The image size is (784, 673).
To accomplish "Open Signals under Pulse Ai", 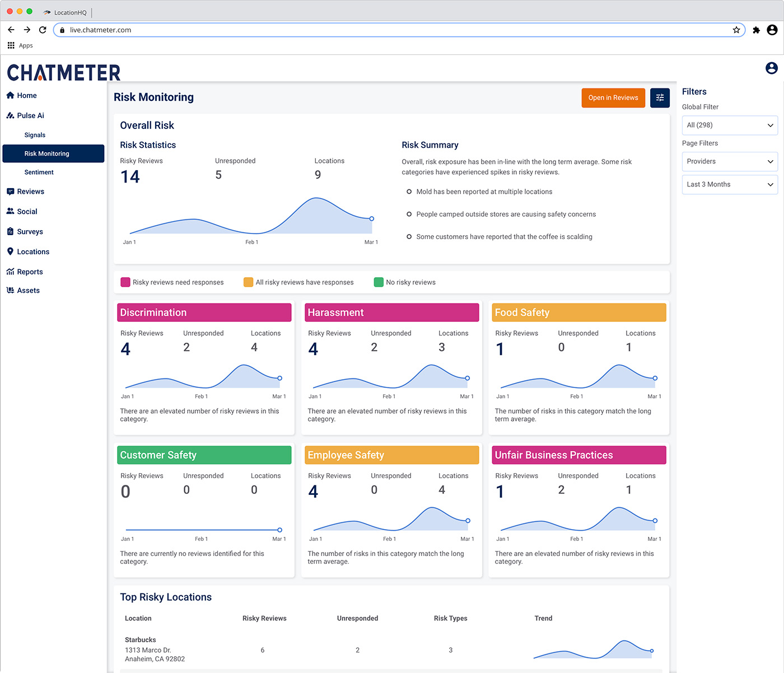I will [x=35, y=135].
